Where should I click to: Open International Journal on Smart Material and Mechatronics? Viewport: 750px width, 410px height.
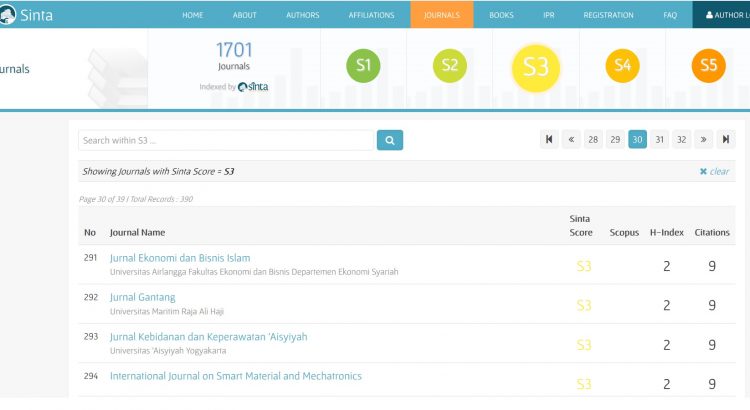pyautogui.click(x=236, y=376)
